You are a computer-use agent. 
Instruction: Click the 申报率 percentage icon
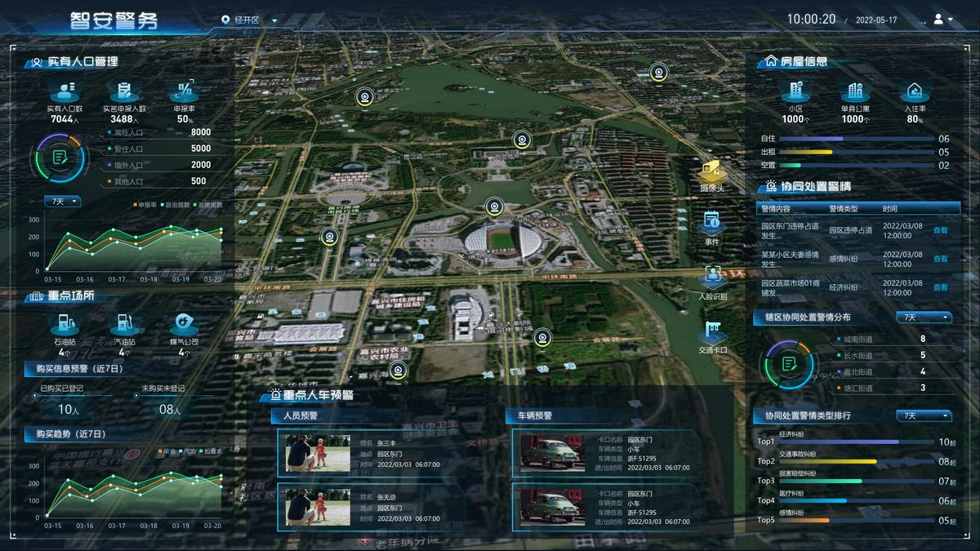point(185,90)
